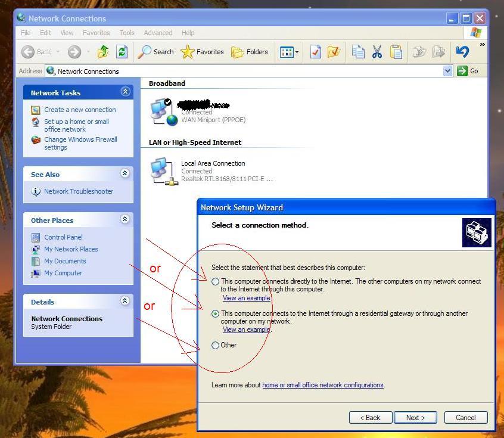Open the Favorites menu
Screen dimensions: 504x438
(96, 33)
